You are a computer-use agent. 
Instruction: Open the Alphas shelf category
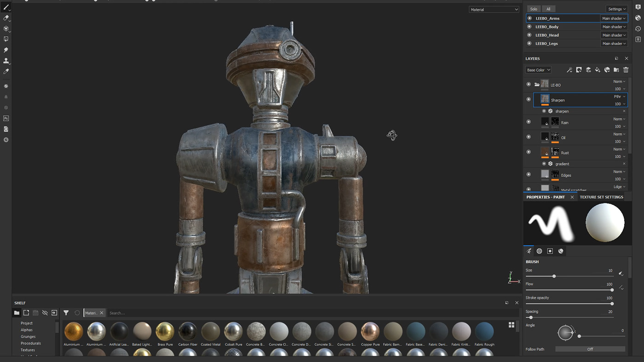pos(27,330)
